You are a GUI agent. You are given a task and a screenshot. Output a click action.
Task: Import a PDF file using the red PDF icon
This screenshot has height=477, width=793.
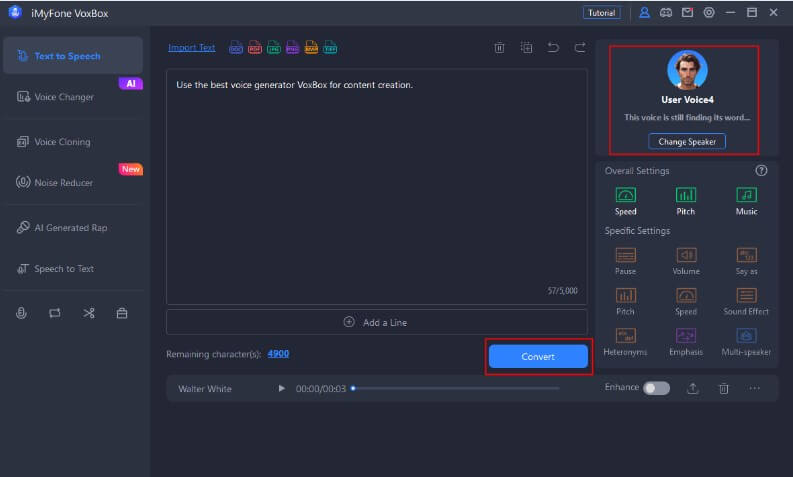255,48
